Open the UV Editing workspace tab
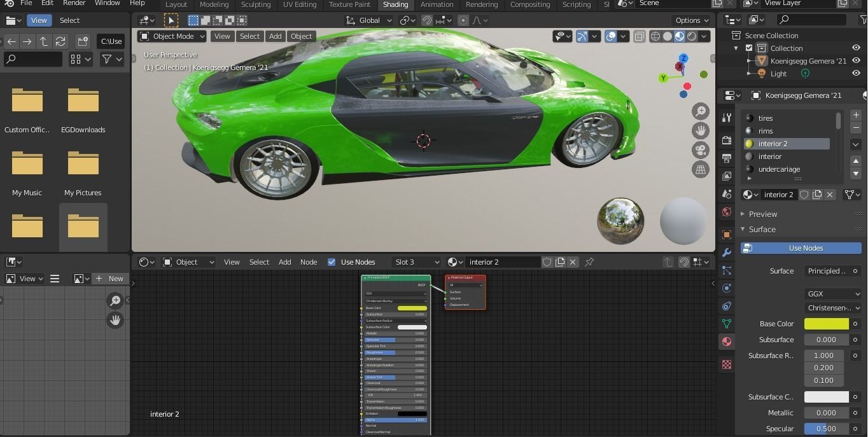 [300, 4]
